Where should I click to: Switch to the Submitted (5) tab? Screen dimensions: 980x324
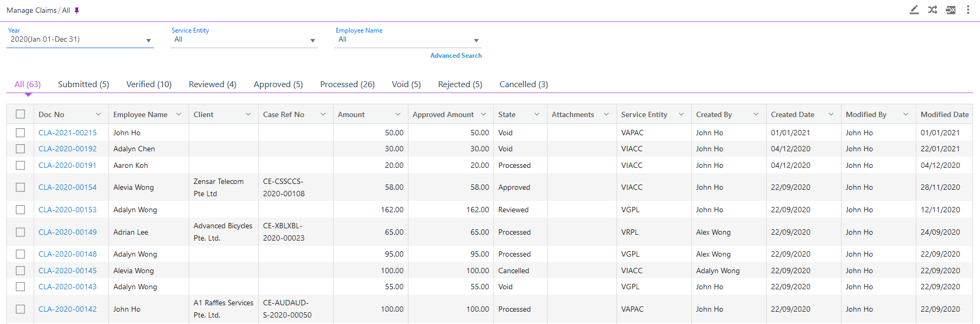(x=83, y=84)
